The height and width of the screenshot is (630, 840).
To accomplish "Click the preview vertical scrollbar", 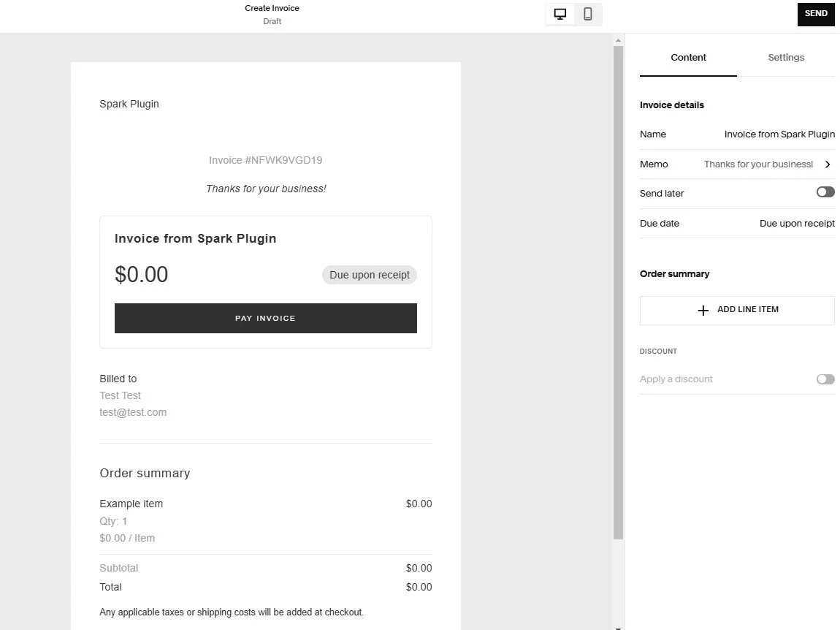I will coord(618,292).
